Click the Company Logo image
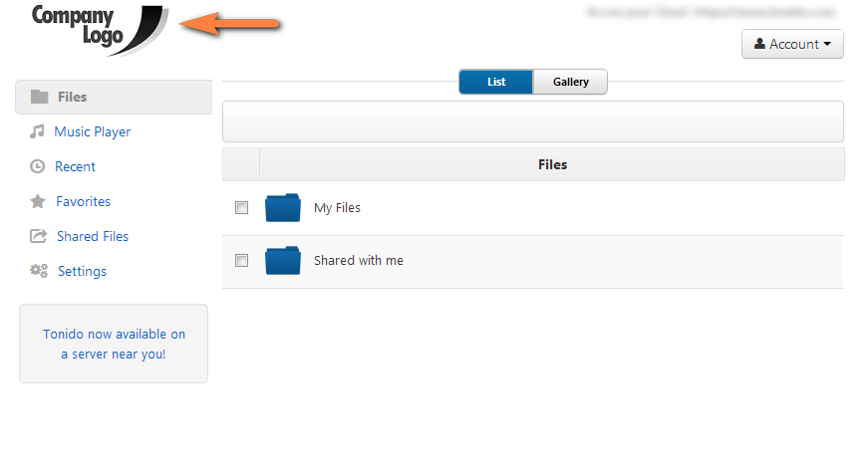 click(100, 30)
